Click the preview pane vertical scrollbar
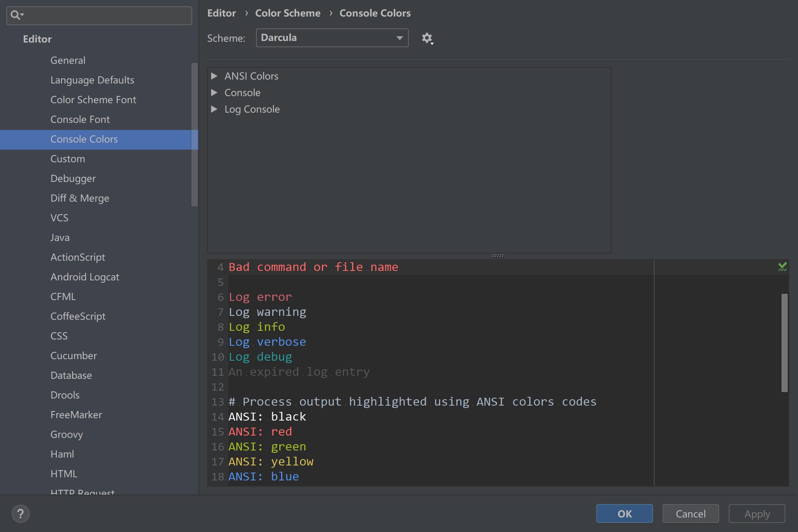Screen dimensions: 798x532 pos(784,343)
